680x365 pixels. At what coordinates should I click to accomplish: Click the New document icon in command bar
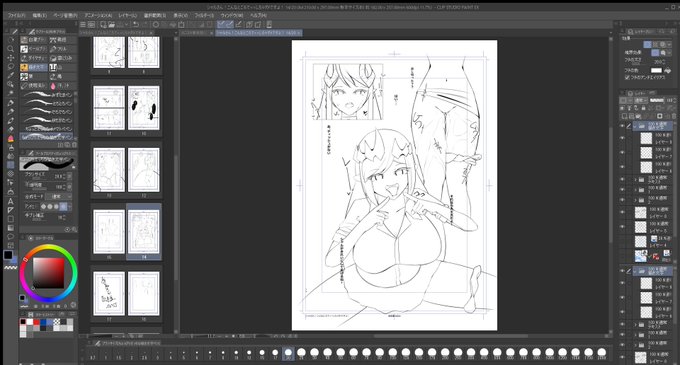pyautogui.click(x=104, y=25)
